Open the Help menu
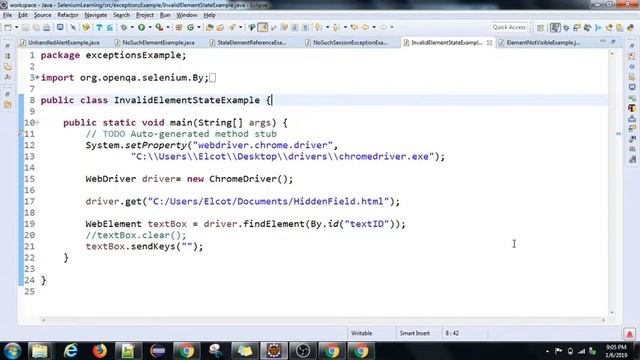 pos(209,15)
